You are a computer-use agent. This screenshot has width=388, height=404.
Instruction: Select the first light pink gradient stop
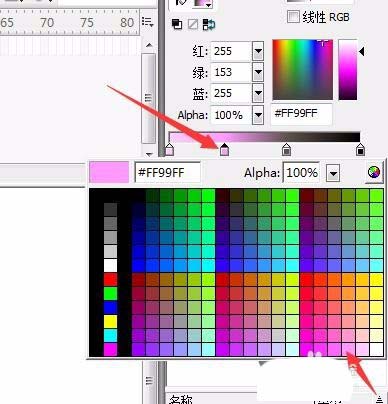[169, 149]
